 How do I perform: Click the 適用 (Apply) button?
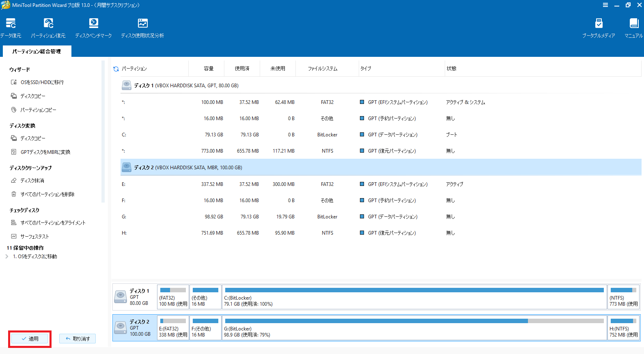coord(30,339)
